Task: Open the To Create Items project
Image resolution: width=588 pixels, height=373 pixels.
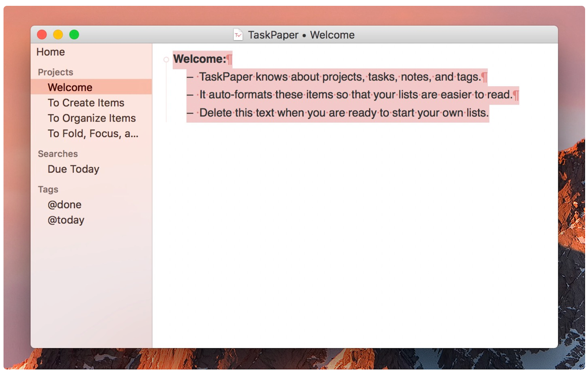Action: 86,103
